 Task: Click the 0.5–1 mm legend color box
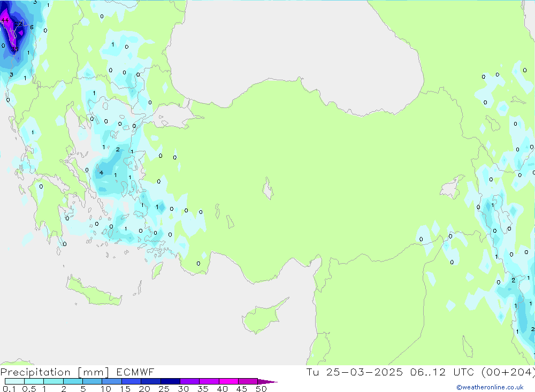tap(34, 381)
